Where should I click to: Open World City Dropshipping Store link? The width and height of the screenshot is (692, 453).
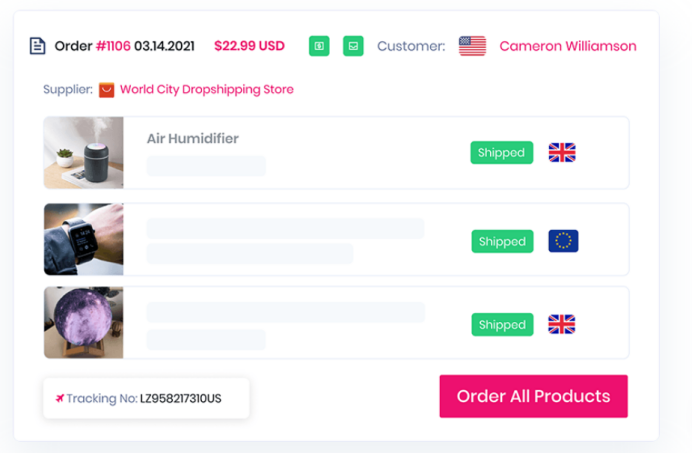(207, 90)
